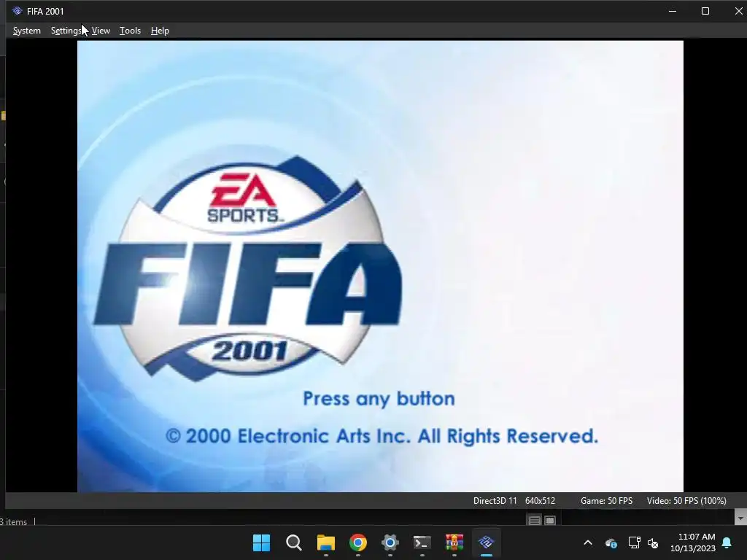
Task: Click the Direct3D 11 status bar entry
Action: coord(495,500)
